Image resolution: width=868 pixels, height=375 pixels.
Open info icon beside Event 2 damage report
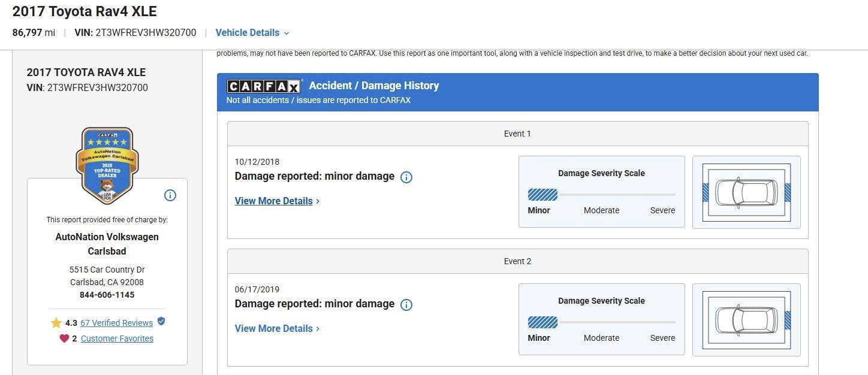click(406, 305)
